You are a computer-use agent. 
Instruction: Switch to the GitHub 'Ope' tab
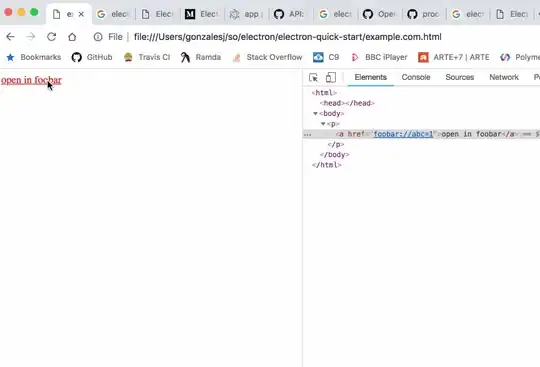click(379, 14)
